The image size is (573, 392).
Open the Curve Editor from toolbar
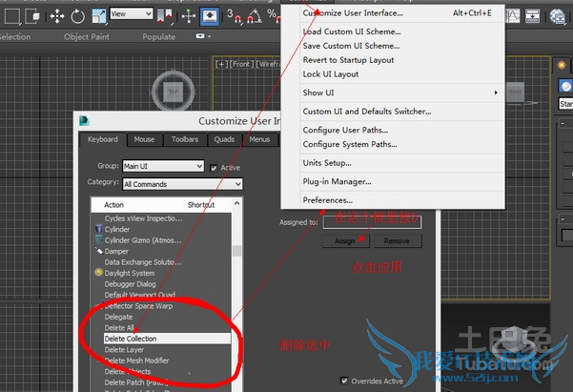pyautogui.click(x=512, y=16)
